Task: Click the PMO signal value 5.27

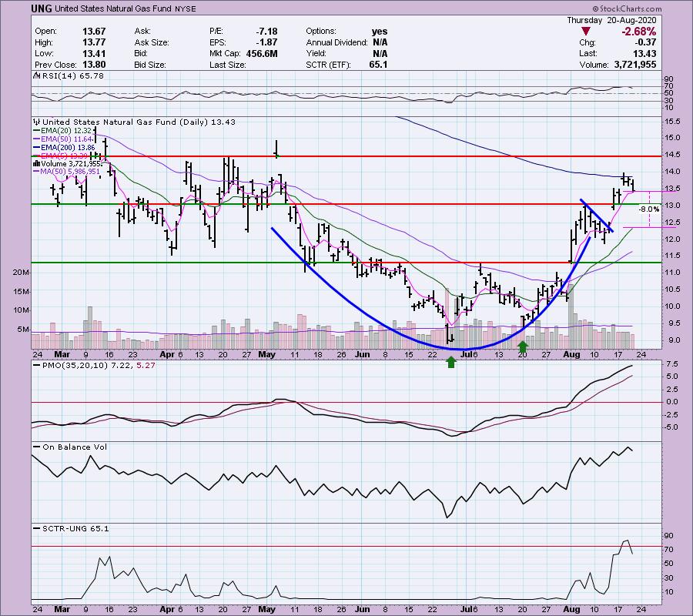Action: pos(146,366)
